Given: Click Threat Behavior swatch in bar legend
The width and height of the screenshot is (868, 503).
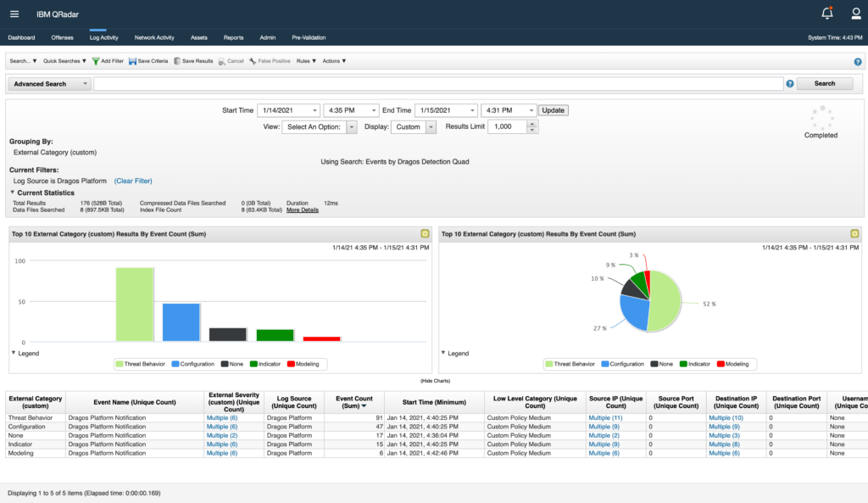Looking at the screenshot, I should (119, 364).
